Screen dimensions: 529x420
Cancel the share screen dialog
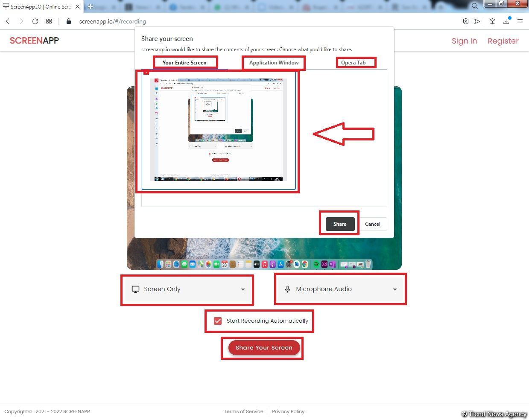(373, 224)
